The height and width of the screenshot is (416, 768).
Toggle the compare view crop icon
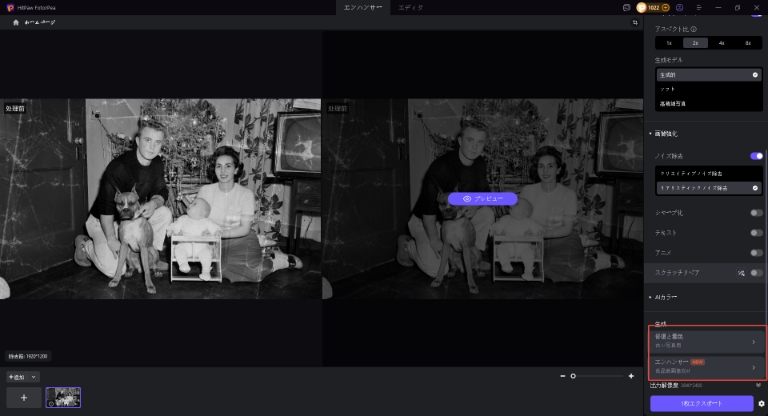(x=635, y=23)
